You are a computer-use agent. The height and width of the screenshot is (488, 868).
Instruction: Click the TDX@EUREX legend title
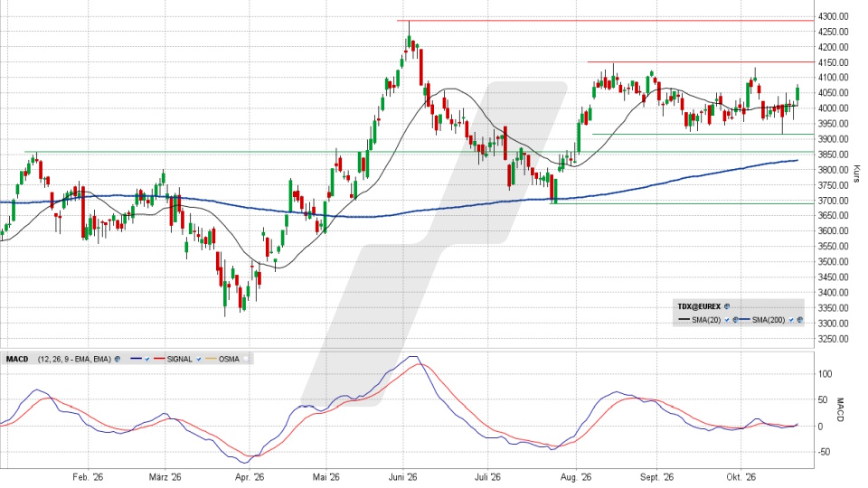pos(699,306)
